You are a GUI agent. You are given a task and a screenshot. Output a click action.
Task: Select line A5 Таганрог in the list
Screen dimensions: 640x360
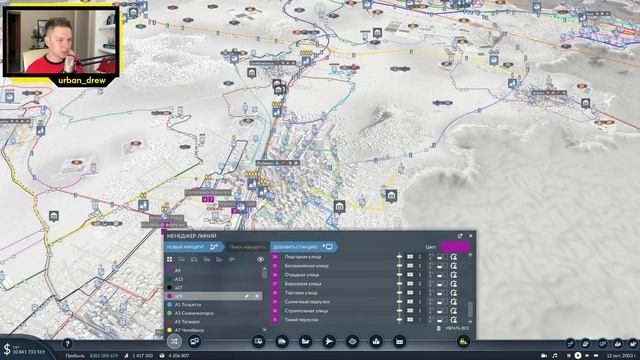point(213,322)
